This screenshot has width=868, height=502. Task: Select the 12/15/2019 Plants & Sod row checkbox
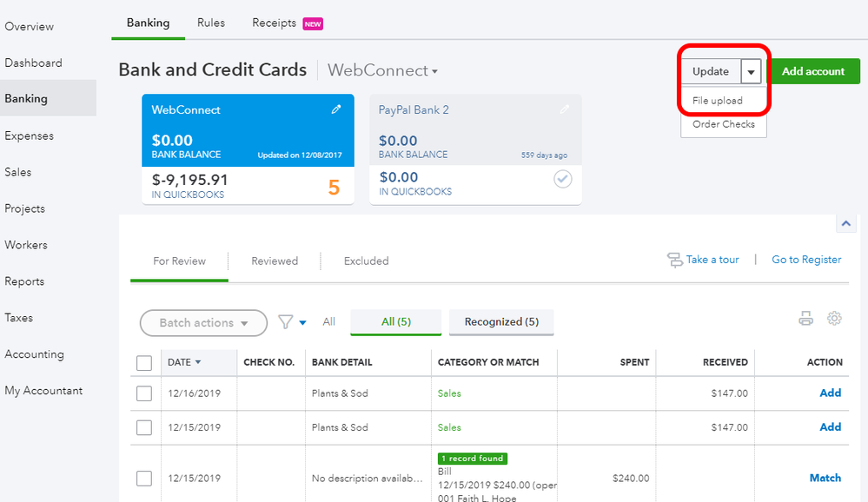pos(144,427)
